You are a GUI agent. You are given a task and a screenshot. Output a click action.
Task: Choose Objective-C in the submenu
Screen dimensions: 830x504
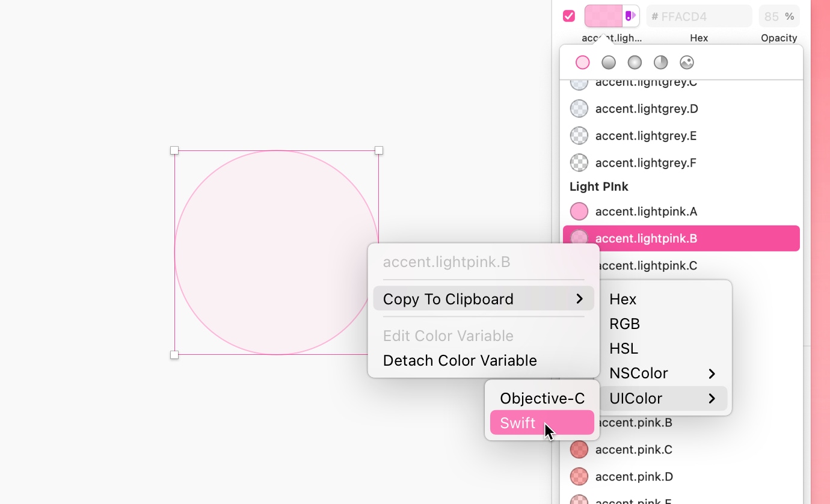pos(541,398)
